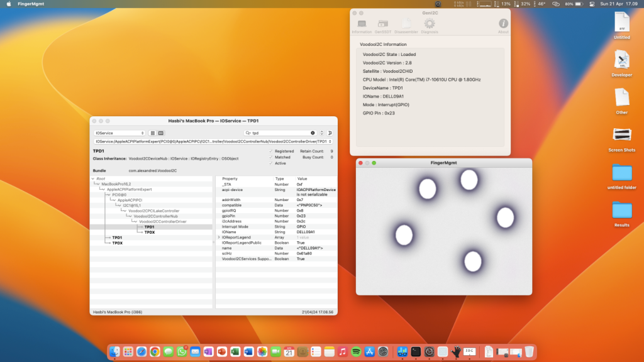
Task: Clear the tpd search field
Action: coord(313,133)
